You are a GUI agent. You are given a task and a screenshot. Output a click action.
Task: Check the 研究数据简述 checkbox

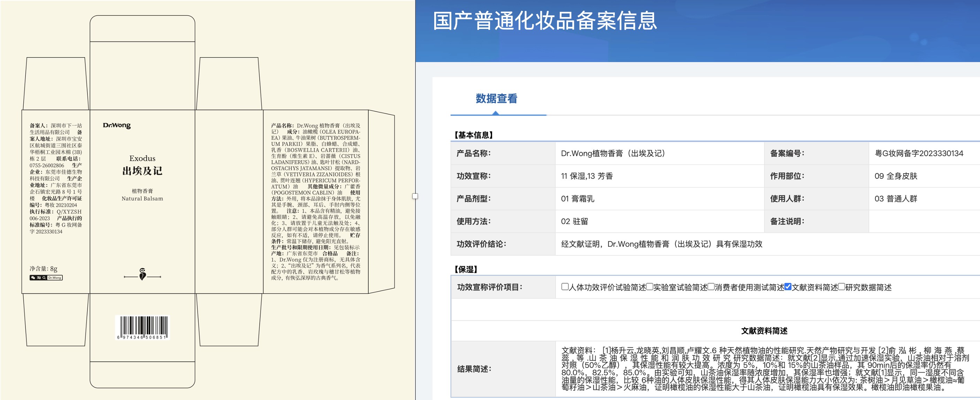[x=842, y=287]
